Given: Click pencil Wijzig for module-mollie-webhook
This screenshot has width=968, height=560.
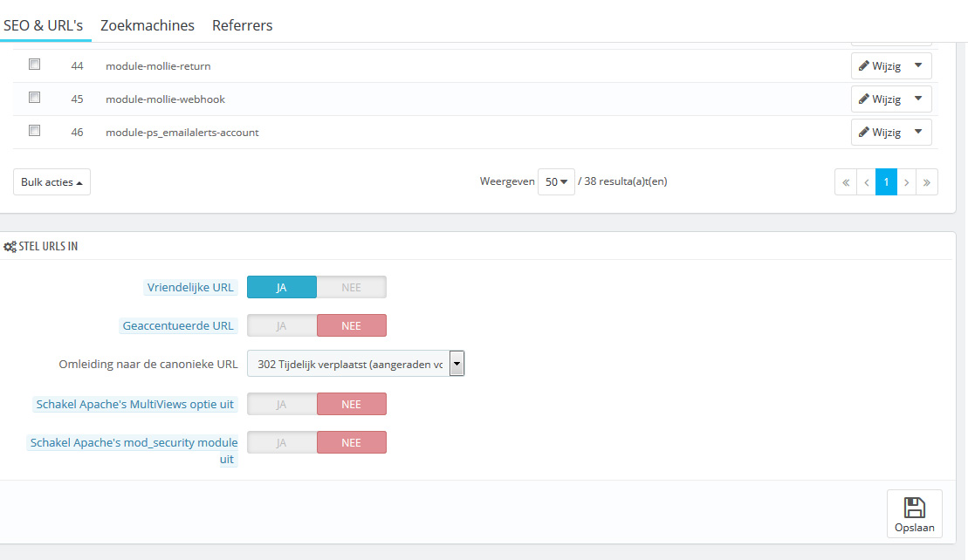Looking at the screenshot, I should tap(880, 99).
